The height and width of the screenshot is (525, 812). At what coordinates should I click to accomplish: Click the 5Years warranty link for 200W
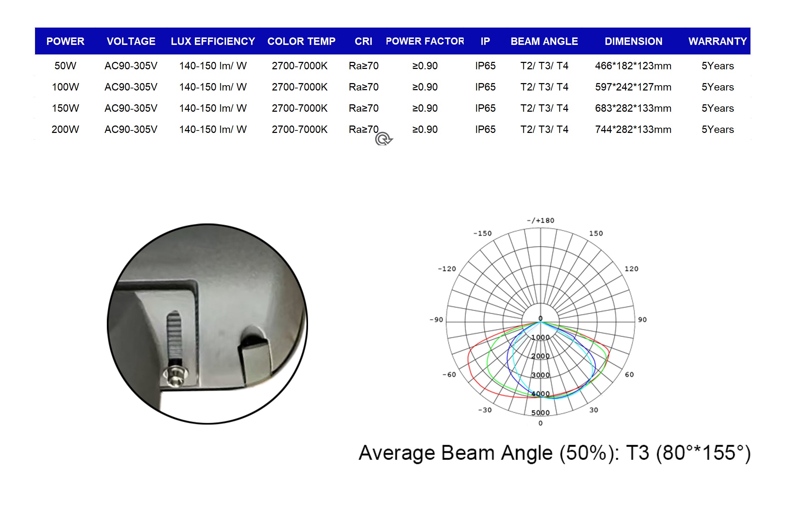pos(717,129)
